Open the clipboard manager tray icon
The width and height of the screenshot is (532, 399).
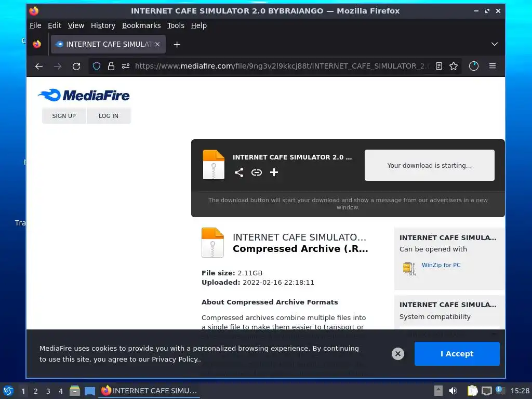coord(472,391)
